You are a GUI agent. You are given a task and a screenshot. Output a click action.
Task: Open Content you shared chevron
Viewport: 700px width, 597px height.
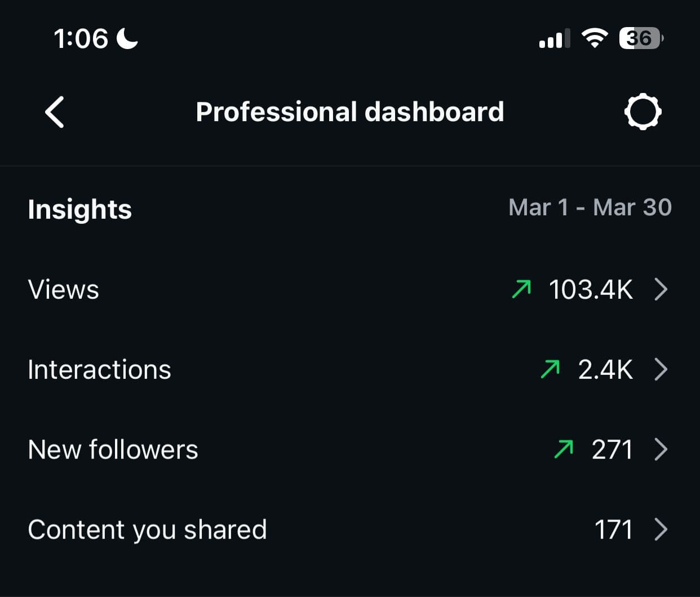point(661,529)
